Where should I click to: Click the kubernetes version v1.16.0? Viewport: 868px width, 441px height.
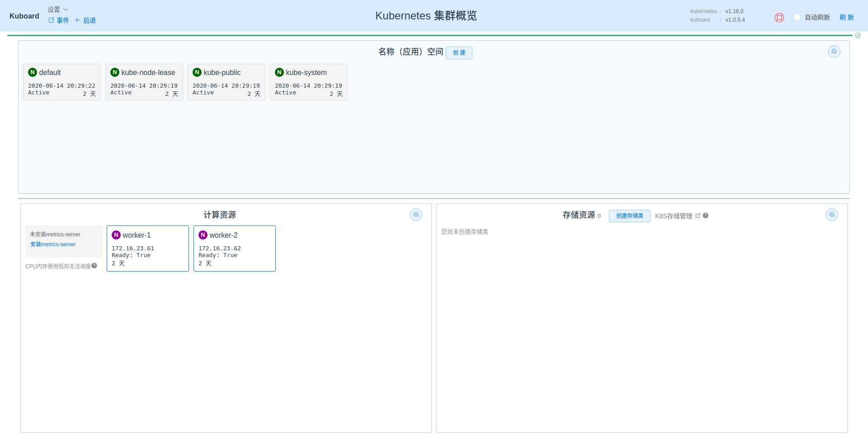[x=734, y=11]
